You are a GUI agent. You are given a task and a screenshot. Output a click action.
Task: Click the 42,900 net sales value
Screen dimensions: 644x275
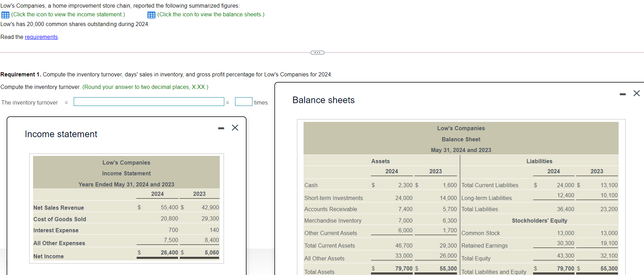[x=210, y=207]
